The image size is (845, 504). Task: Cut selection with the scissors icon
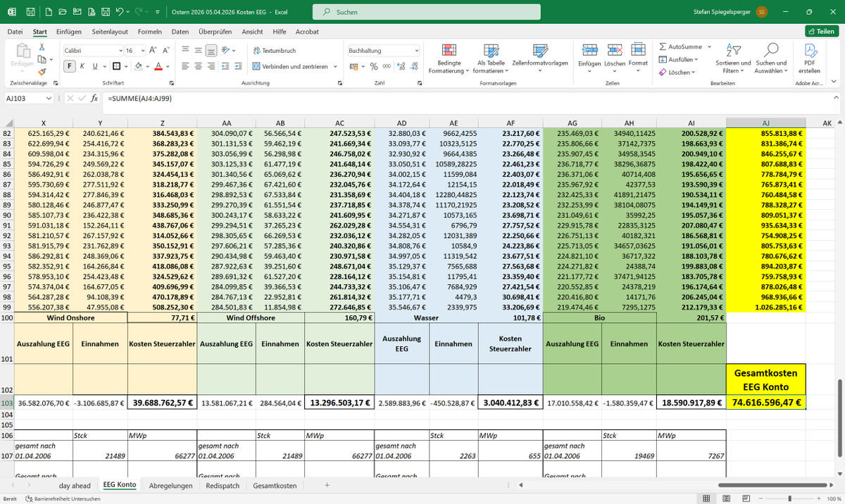click(42, 46)
